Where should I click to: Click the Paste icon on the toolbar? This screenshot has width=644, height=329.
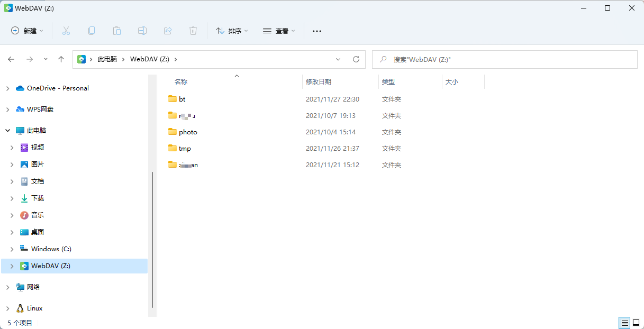click(116, 31)
